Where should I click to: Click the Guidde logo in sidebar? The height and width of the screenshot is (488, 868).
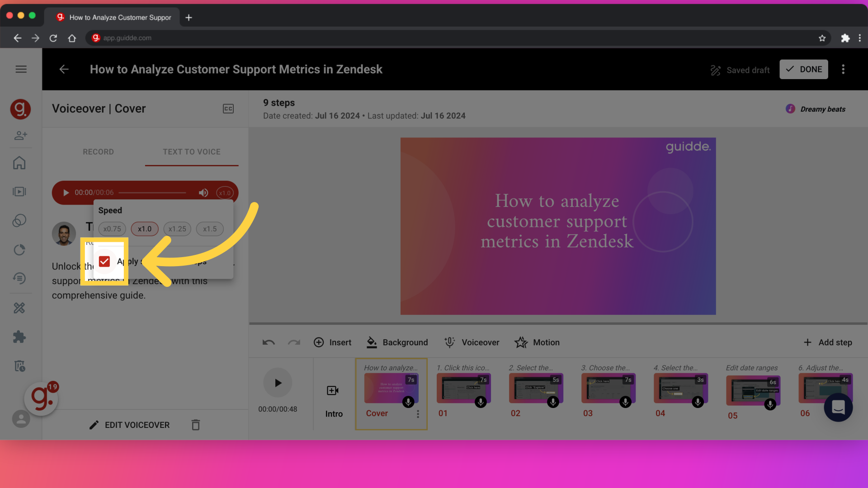pyautogui.click(x=20, y=109)
